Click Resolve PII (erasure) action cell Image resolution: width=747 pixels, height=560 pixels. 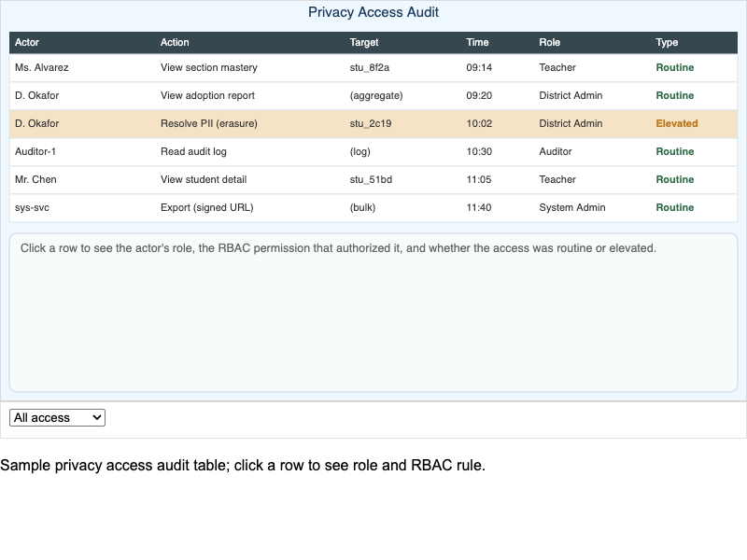tap(208, 124)
